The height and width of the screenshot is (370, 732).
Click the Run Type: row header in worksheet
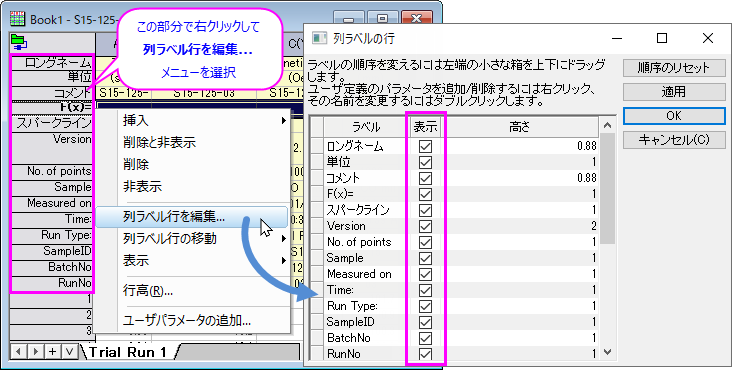click(x=52, y=236)
